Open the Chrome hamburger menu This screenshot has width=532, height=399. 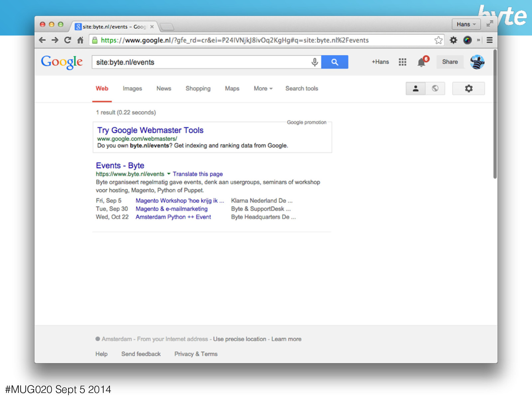pos(490,40)
